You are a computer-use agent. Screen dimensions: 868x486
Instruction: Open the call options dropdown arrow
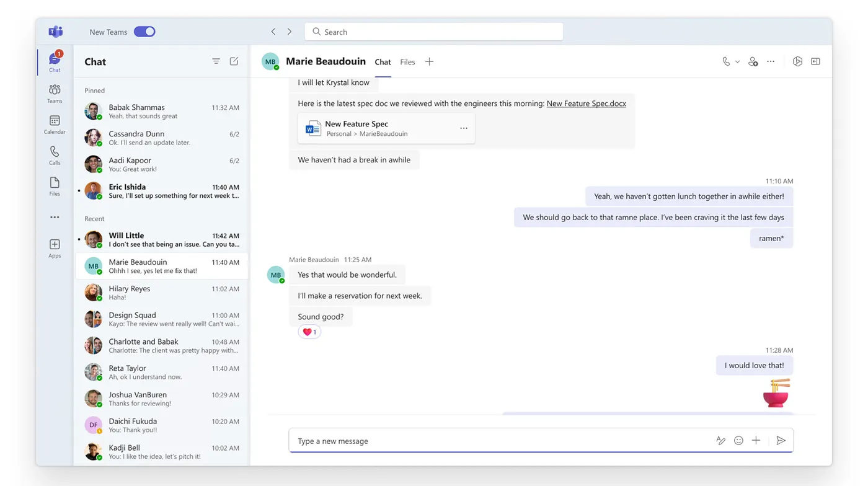(x=737, y=61)
